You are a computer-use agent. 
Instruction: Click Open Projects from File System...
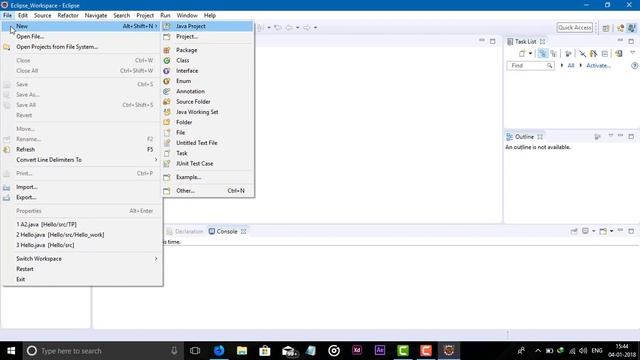pos(82,47)
